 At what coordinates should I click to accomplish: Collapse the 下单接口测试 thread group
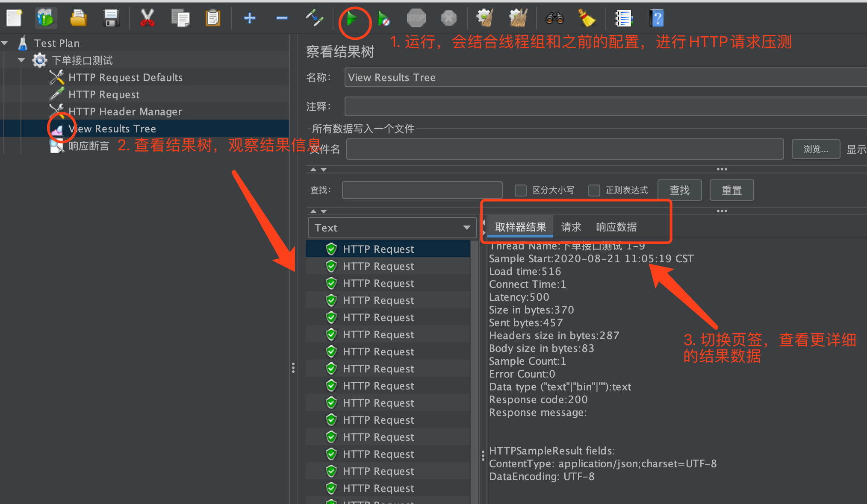point(21,60)
